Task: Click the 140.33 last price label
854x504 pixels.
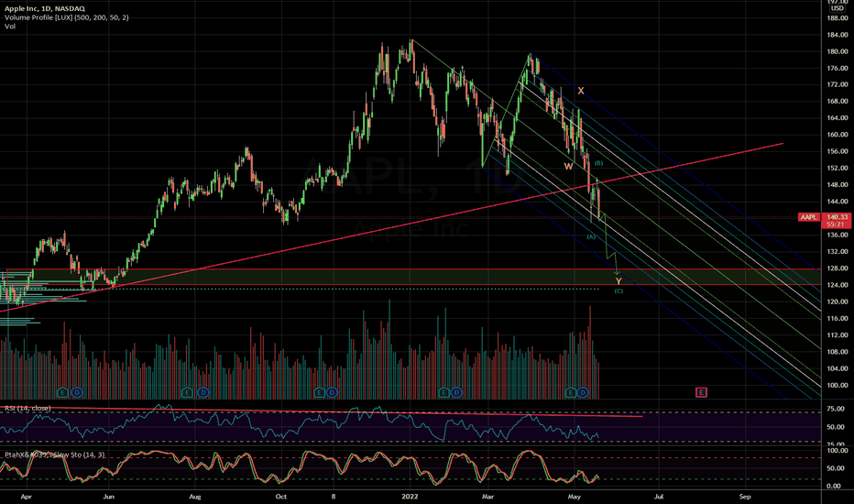Action: click(x=838, y=217)
